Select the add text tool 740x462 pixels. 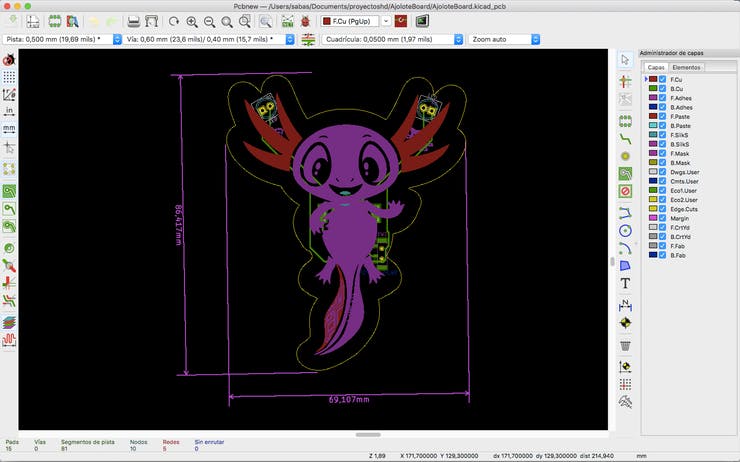[x=625, y=283]
